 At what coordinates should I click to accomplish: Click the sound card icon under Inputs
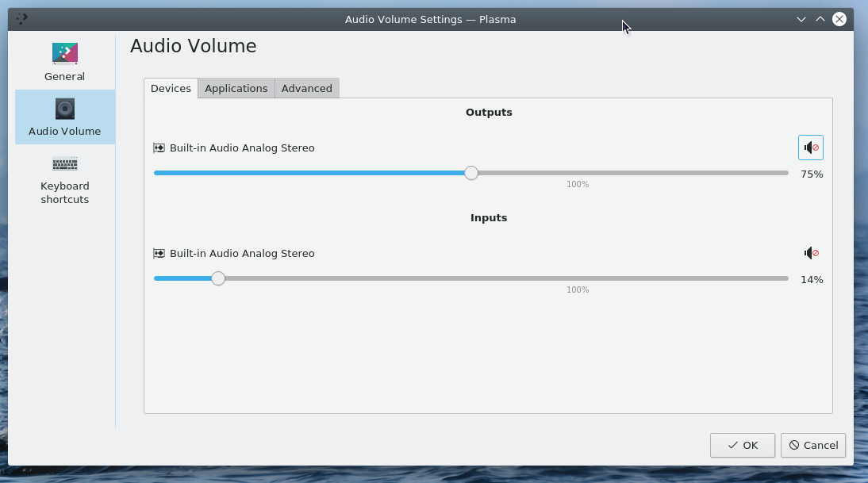coord(159,253)
